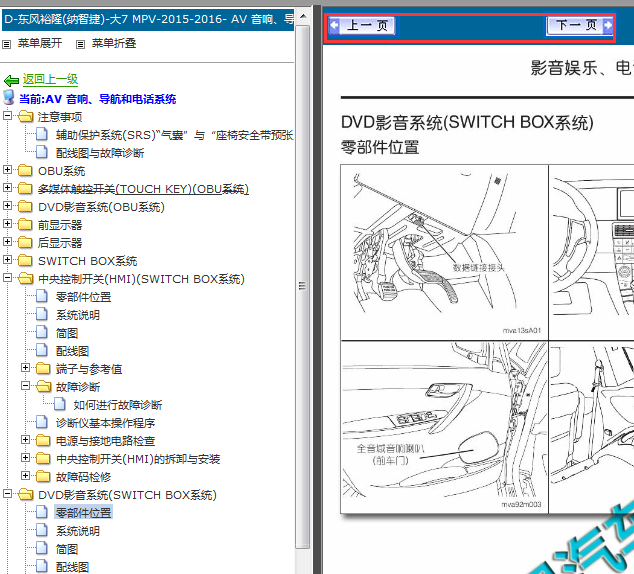Click the 故障诊断 open-folder icon

point(43,387)
